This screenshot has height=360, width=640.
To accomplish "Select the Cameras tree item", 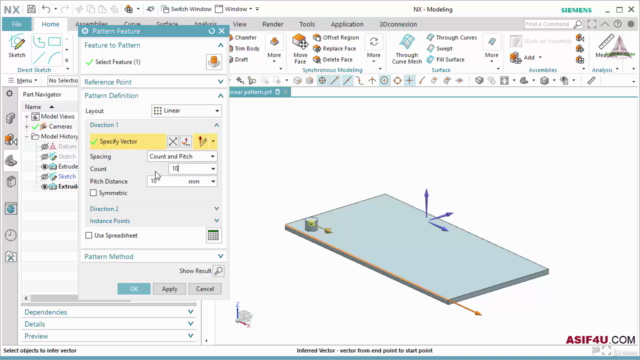I will click(x=60, y=127).
